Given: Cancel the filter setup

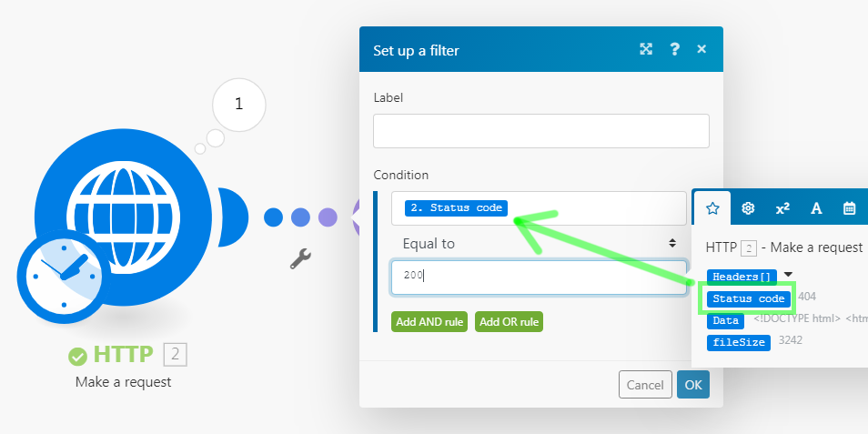Looking at the screenshot, I should [645, 385].
